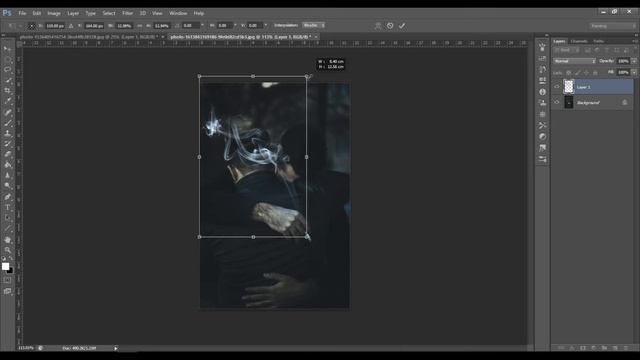Select the Move tool
Viewport: 640px width, 360px height.
[7, 49]
